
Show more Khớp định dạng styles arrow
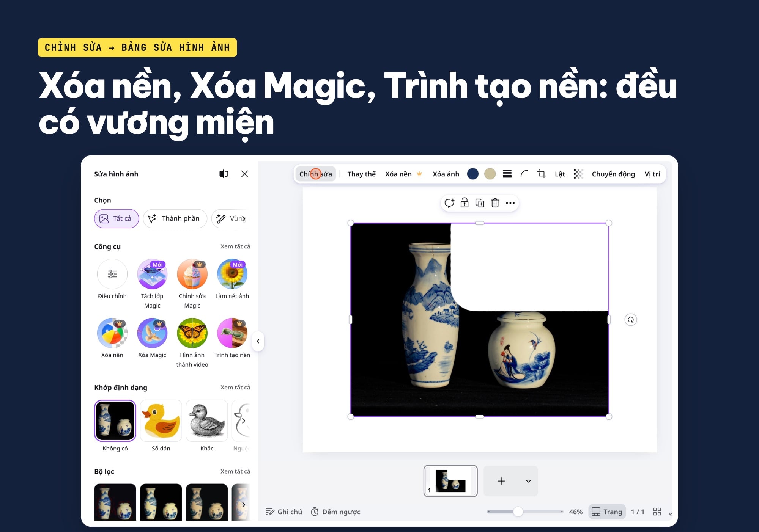[244, 421]
